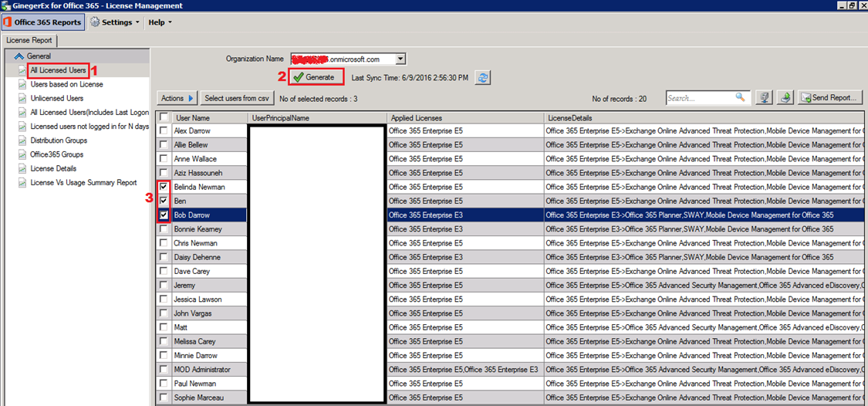The width and height of the screenshot is (868, 406).
Task: Open the Office365 Groups report
Action: click(57, 154)
